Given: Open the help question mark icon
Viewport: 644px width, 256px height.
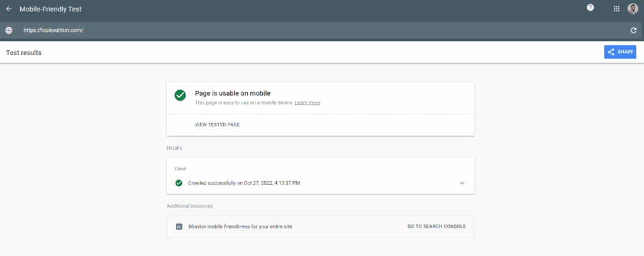Looking at the screenshot, I should tap(590, 8).
